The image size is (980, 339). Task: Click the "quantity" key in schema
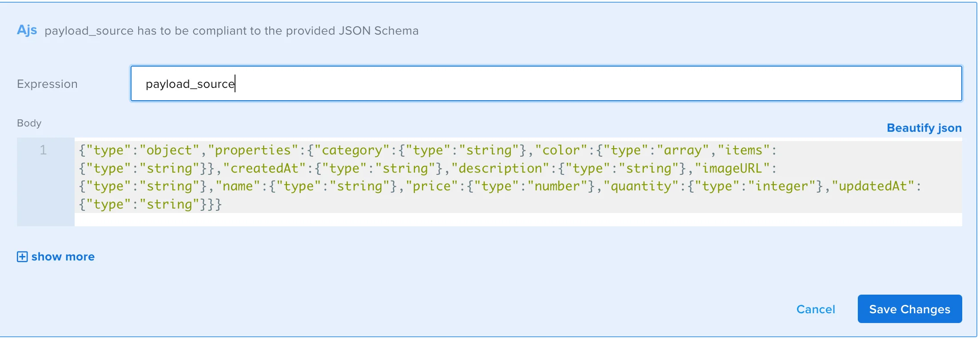tap(641, 186)
